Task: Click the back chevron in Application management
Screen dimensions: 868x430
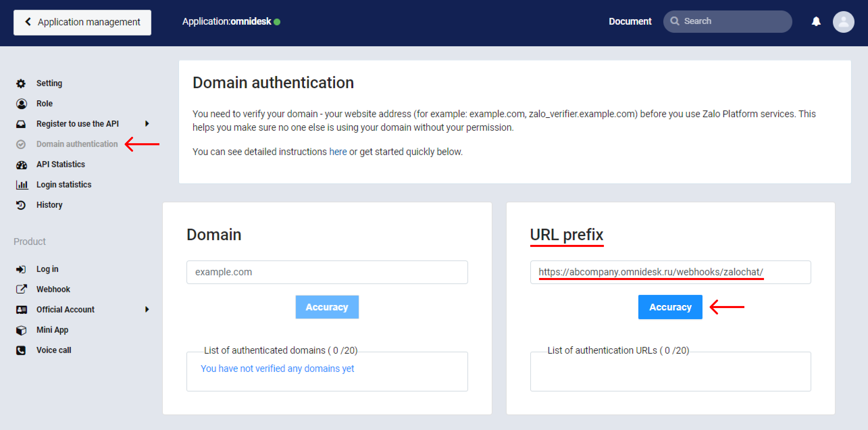Action: (x=28, y=22)
